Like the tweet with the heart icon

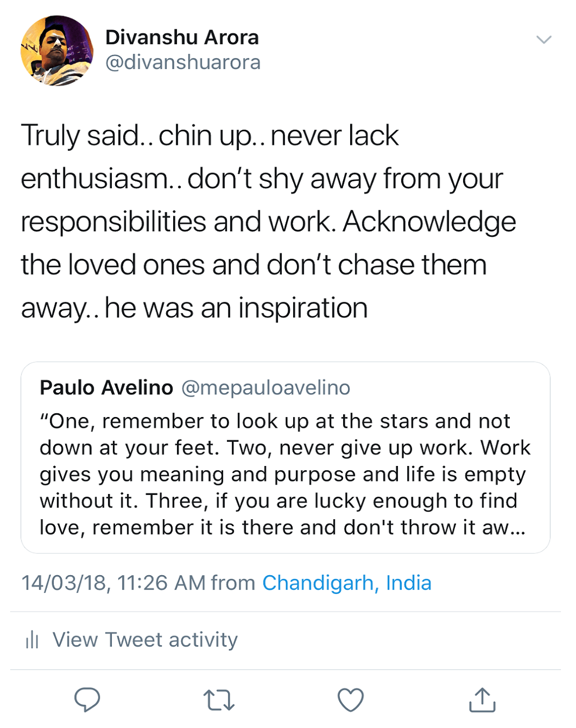351,699
